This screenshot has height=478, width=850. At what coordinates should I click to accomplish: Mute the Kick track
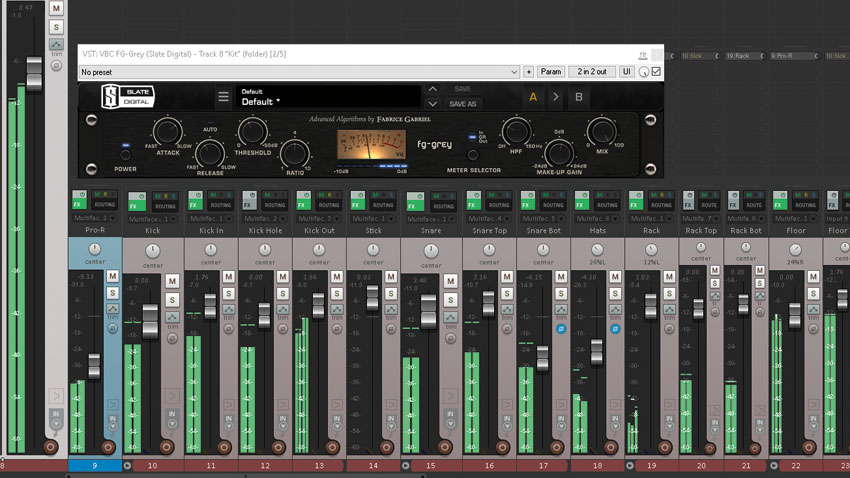click(x=172, y=281)
